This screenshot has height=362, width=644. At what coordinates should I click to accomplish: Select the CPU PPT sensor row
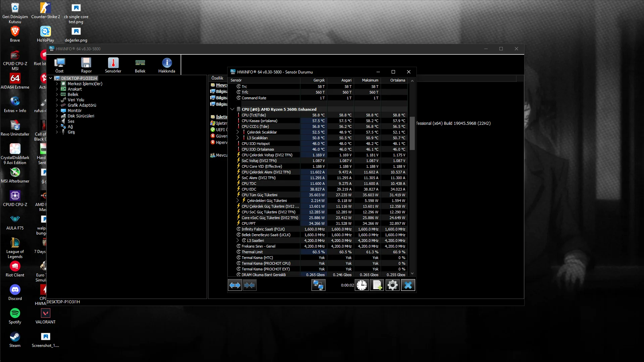coord(318,223)
